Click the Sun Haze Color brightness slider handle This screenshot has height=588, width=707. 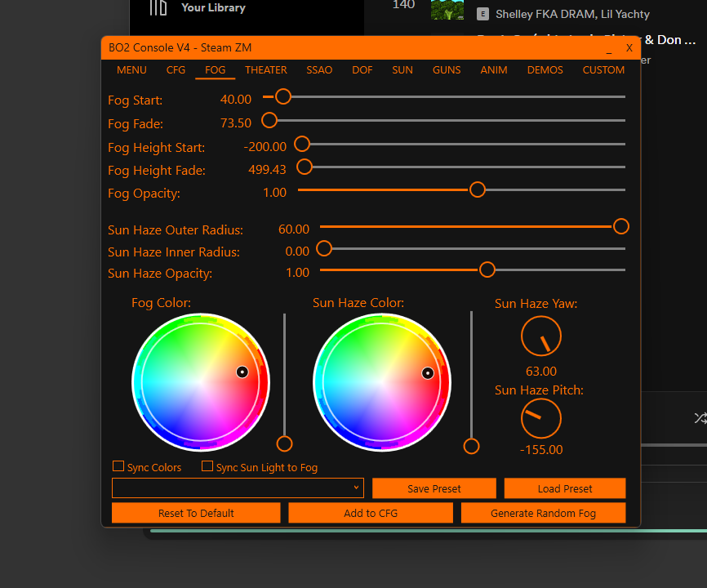[471, 446]
